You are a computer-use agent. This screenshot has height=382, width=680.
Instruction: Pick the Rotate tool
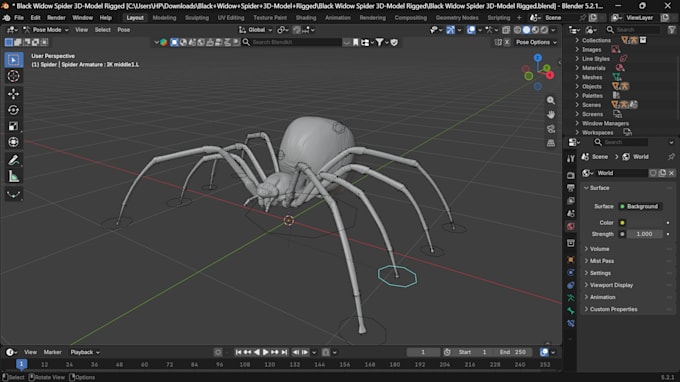click(x=13, y=110)
